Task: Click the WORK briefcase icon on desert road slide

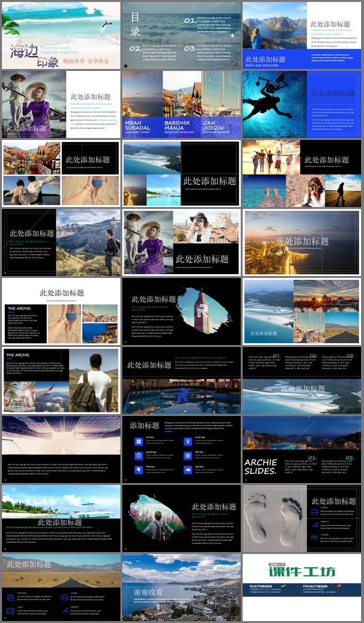Action: coord(64,597)
